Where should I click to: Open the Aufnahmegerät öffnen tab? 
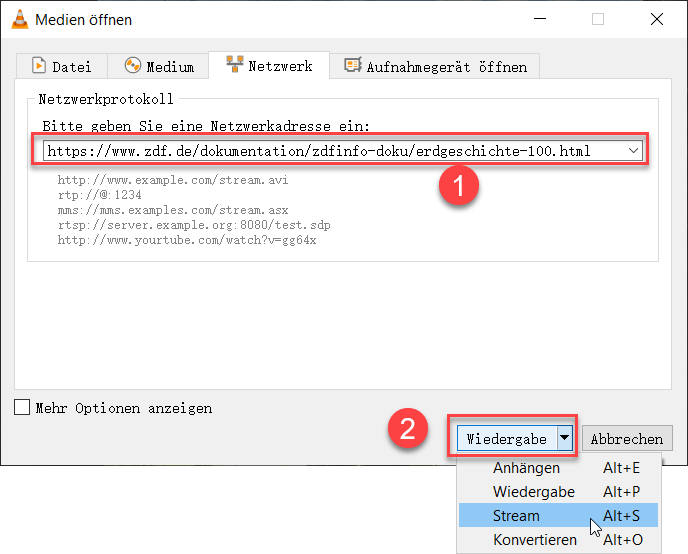(435, 67)
